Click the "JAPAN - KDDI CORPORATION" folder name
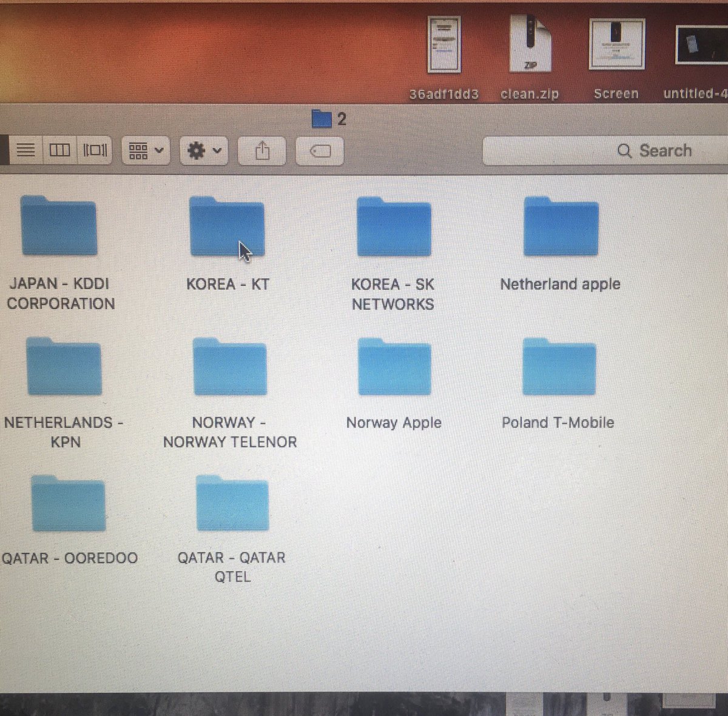The width and height of the screenshot is (728, 716). (60, 293)
